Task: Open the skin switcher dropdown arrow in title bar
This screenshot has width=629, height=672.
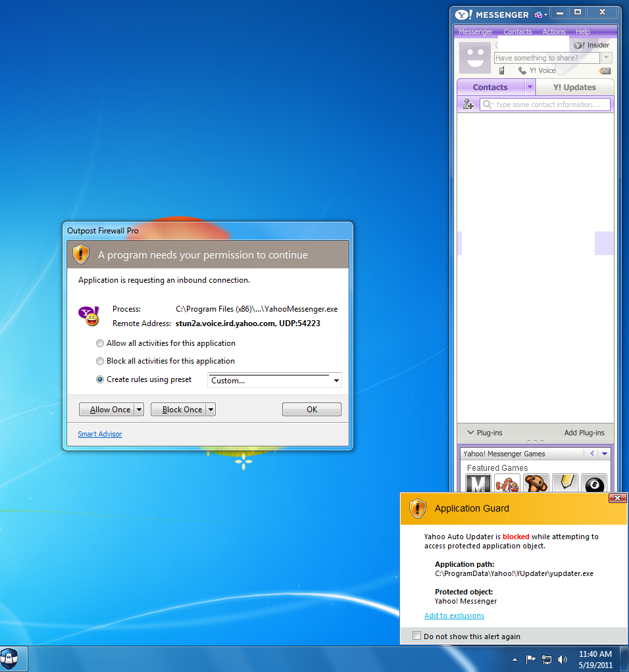Action: click(545, 15)
